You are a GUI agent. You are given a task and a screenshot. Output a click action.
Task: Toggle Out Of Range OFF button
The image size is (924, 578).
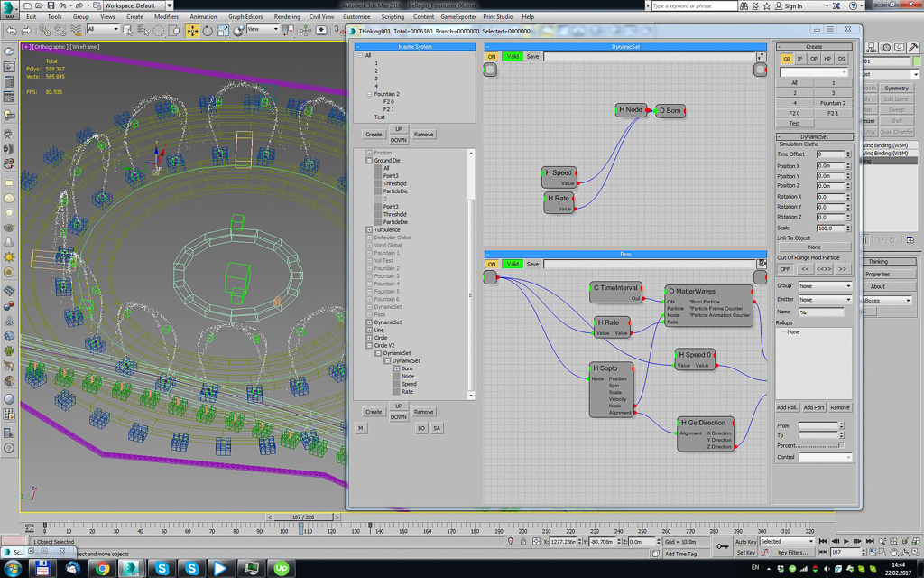pyautogui.click(x=785, y=269)
